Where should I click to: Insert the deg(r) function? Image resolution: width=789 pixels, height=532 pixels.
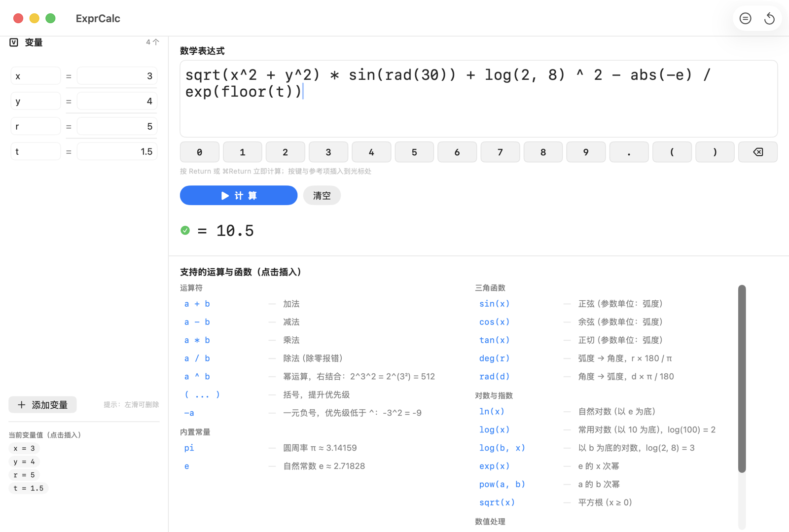click(494, 358)
